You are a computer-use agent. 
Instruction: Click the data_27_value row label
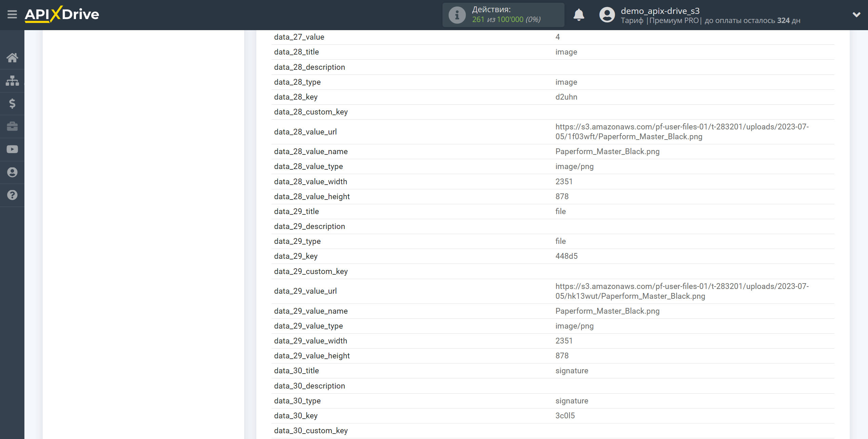299,37
